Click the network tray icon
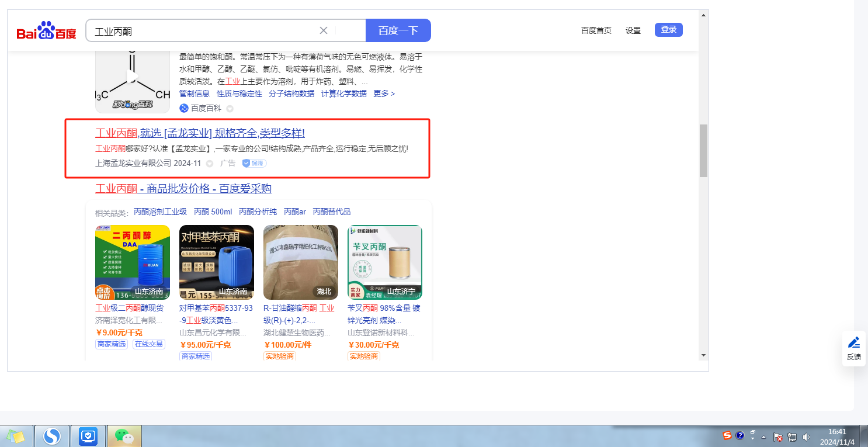The width and height of the screenshot is (868, 447). pos(792,436)
